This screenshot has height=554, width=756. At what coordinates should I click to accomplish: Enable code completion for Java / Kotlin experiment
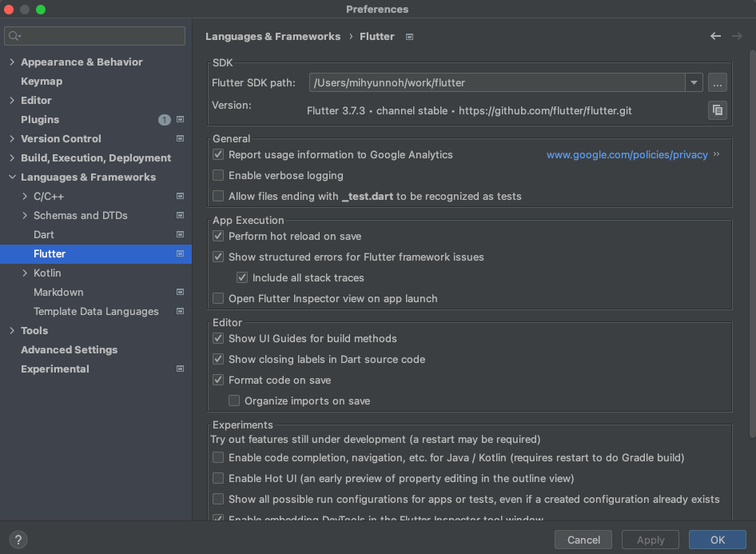coord(218,457)
